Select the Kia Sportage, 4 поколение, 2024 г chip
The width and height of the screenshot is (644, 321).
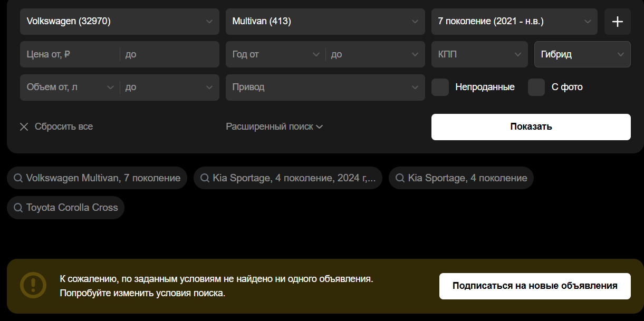pos(288,178)
